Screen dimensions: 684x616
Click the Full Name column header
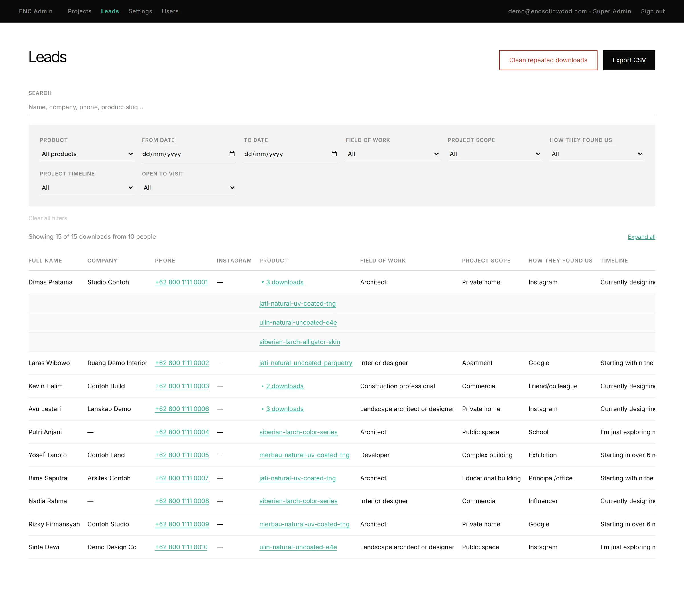point(45,261)
